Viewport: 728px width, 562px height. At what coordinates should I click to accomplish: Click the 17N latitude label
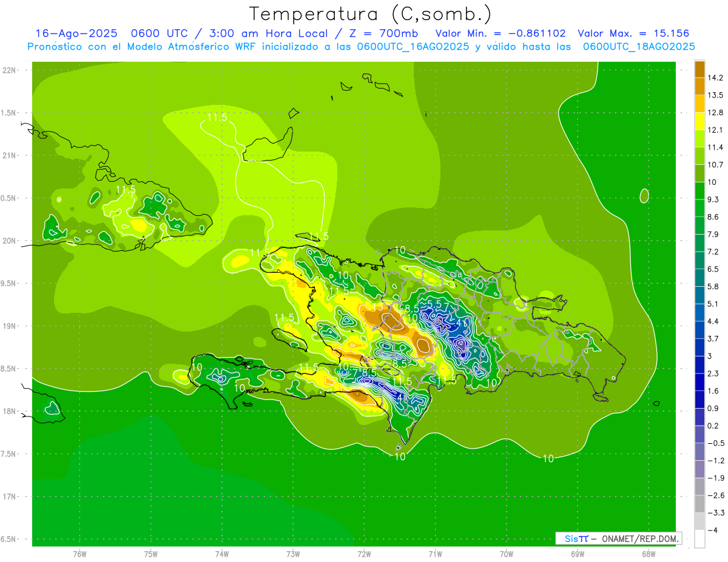pos(10,497)
